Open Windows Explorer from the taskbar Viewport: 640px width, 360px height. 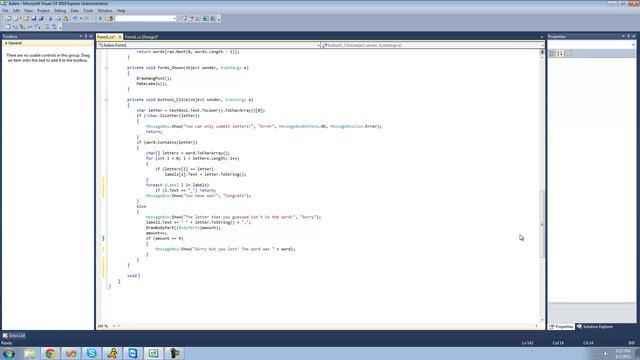[x=29, y=353]
